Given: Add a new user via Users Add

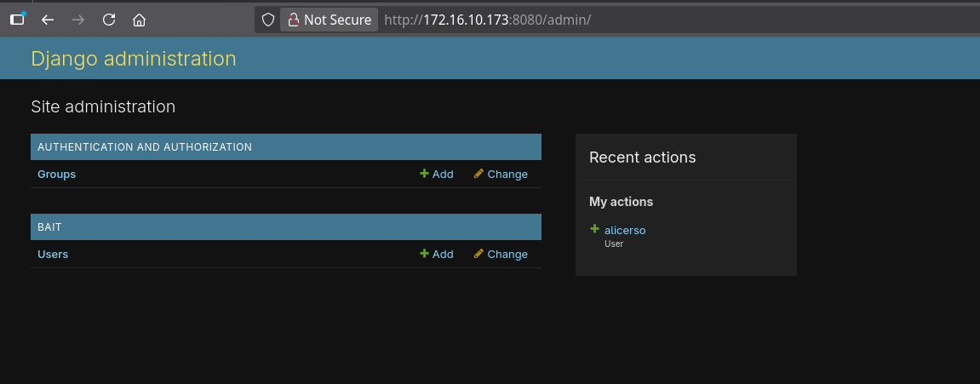Looking at the screenshot, I should point(437,255).
